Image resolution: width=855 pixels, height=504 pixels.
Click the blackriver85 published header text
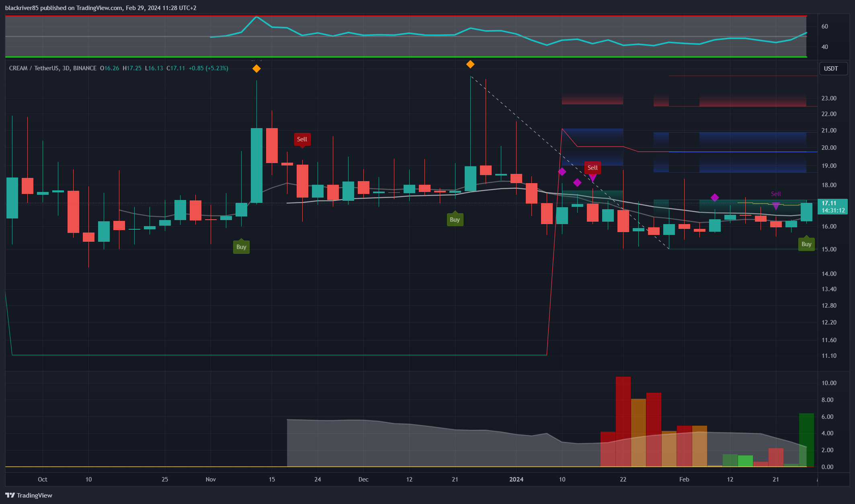[x=100, y=8]
